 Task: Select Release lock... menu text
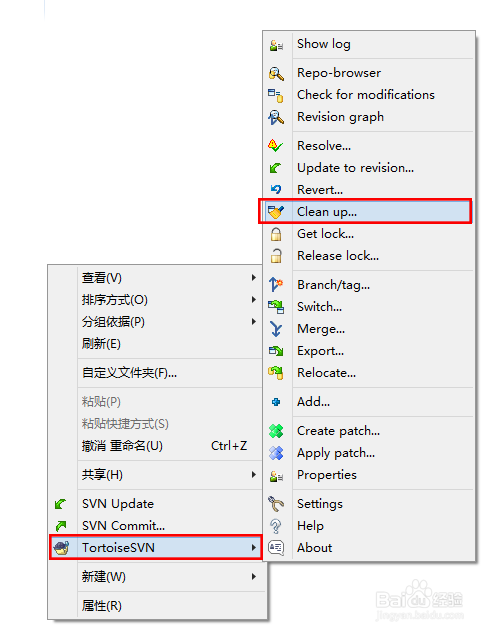pyautogui.click(x=338, y=256)
